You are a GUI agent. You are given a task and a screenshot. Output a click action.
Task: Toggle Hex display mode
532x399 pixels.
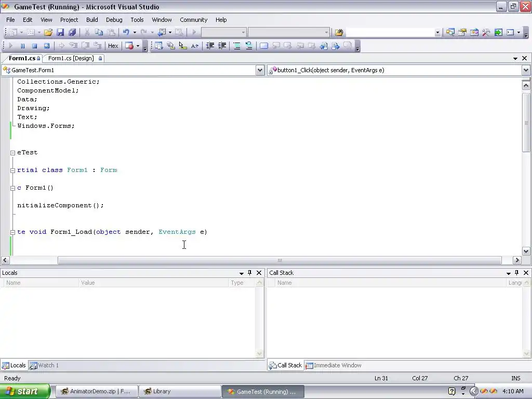tap(113, 46)
